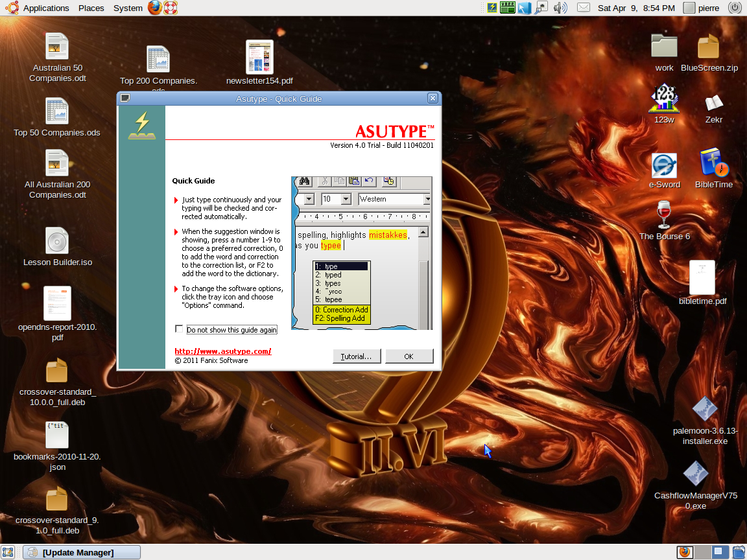Click the insert date/time icon in the toolbar

[x=388, y=181]
